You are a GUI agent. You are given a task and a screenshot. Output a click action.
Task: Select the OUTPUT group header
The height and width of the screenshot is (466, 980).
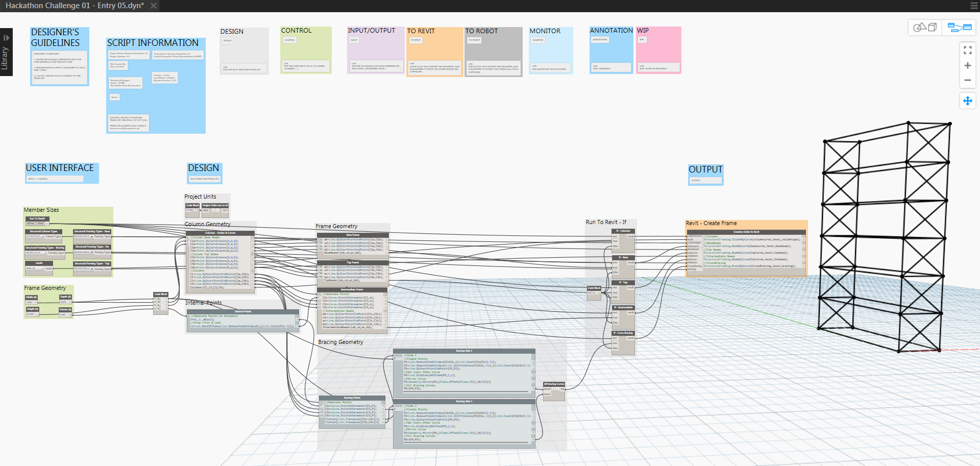tap(705, 169)
